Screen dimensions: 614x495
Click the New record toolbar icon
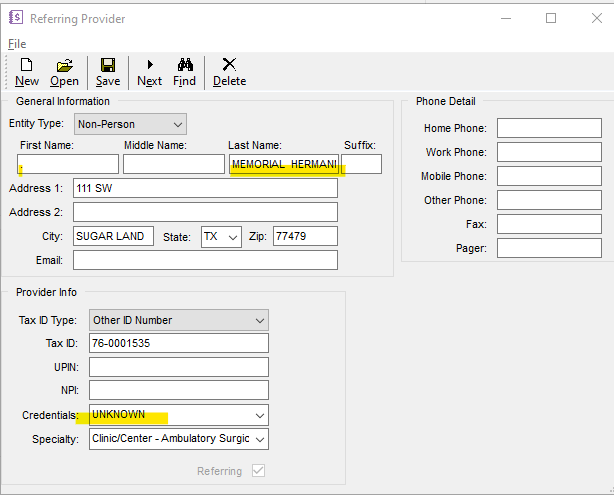[27, 71]
